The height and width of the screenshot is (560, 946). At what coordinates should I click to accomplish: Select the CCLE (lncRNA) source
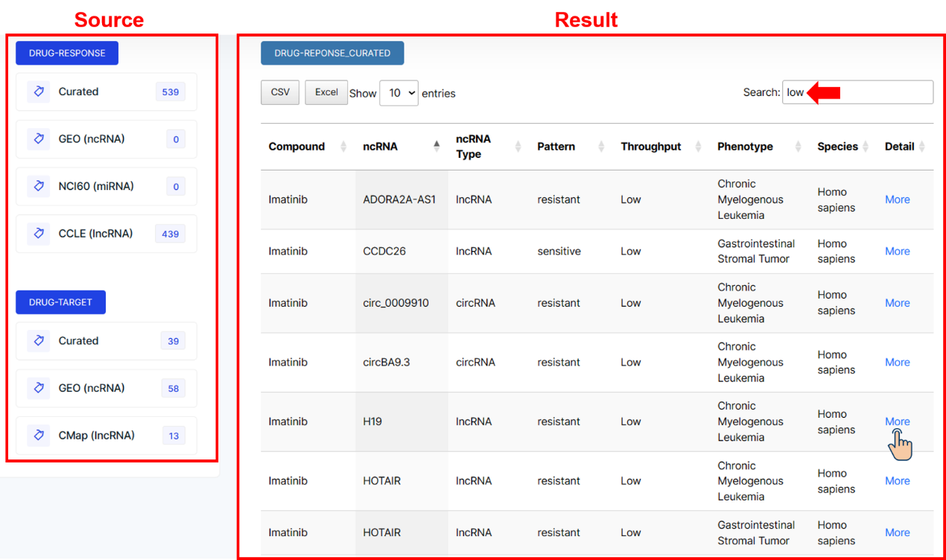tap(107, 234)
